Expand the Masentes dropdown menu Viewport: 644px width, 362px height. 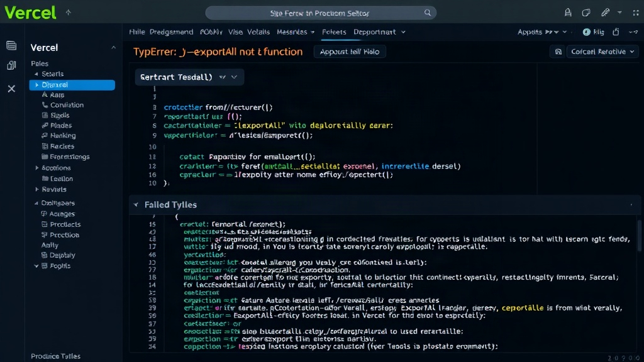[x=296, y=32]
